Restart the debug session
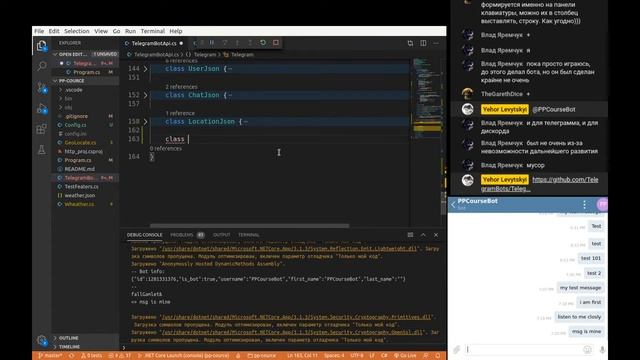This screenshot has width=640, height=360. pos(263,43)
